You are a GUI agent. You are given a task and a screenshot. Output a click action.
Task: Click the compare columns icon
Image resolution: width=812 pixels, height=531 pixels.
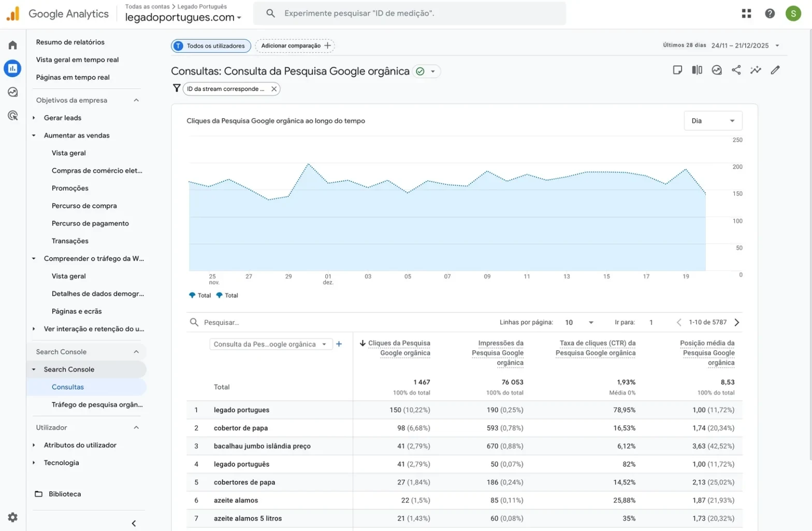click(x=697, y=70)
